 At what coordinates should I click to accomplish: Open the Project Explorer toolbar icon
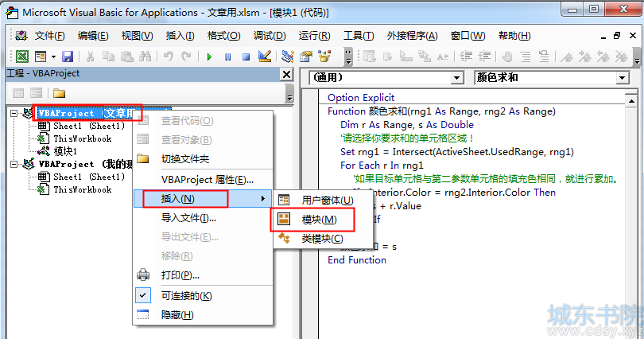(x=288, y=56)
